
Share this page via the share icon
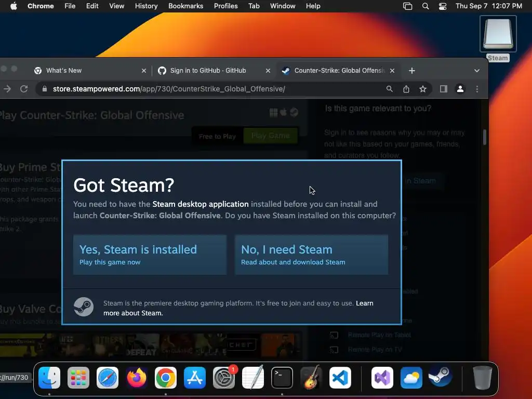(406, 89)
